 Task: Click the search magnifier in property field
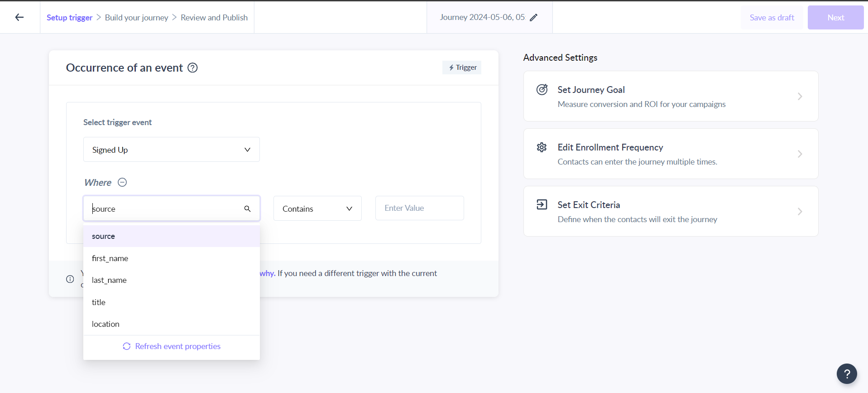point(247,209)
